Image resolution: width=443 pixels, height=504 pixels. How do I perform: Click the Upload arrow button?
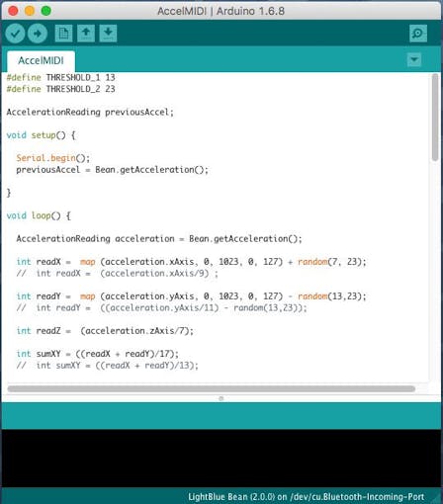[38, 34]
